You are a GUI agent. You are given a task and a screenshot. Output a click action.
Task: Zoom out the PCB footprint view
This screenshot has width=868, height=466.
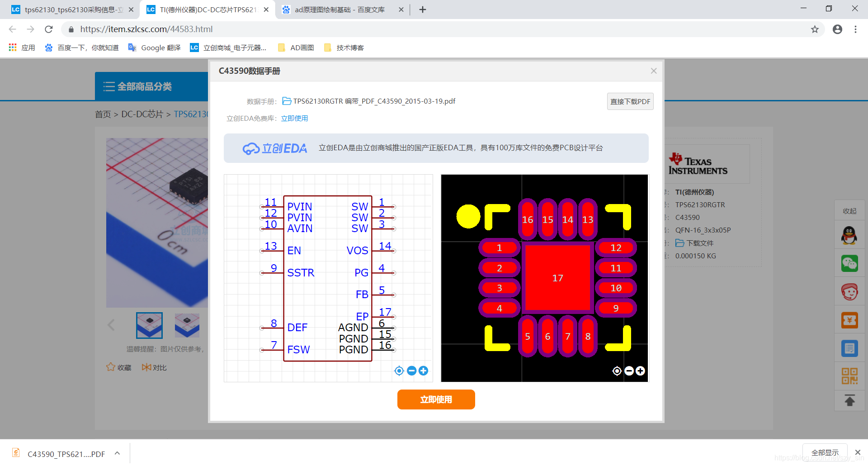click(x=629, y=371)
